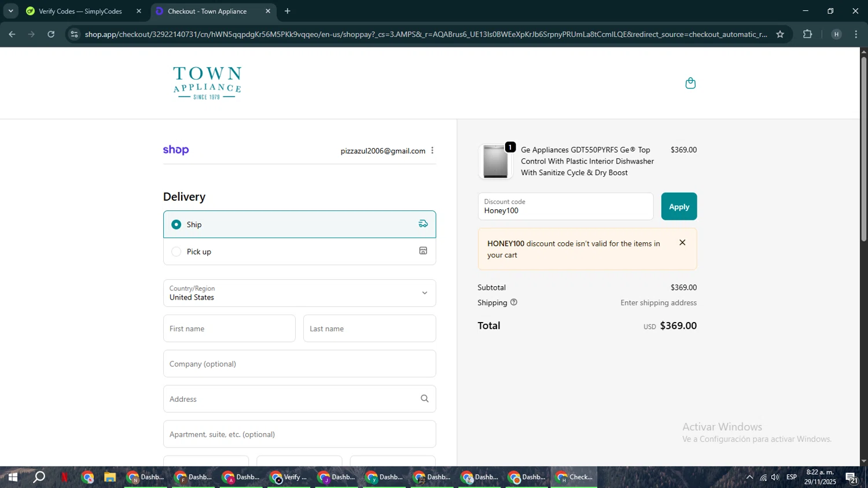Image resolution: width=868 pixels, height=488 pixels.
Task: Click the Town Appliance logo
Action: pos(207,83)
